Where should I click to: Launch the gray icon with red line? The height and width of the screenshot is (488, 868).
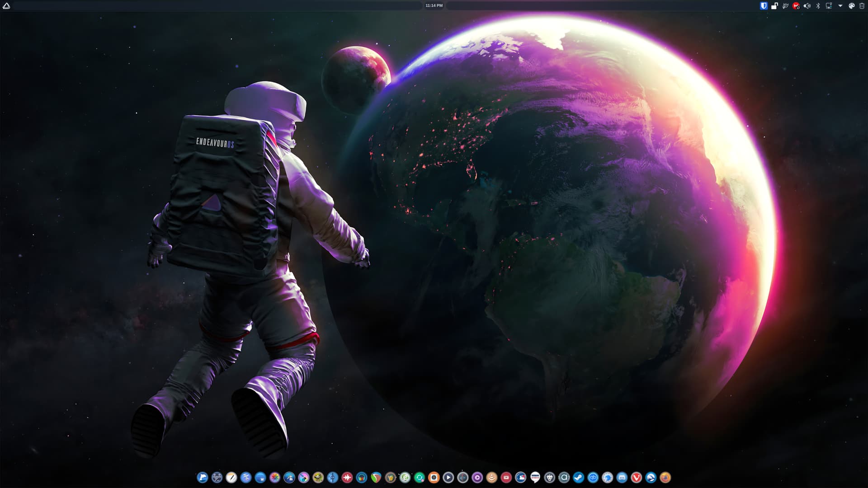click(463, 477)
